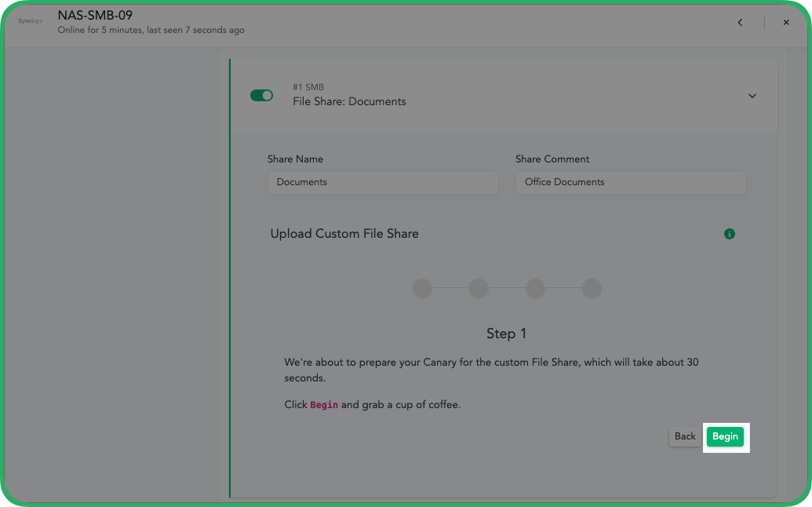Click the #1 SMB label above File Share
812x507 pixels.
(308, 87)
